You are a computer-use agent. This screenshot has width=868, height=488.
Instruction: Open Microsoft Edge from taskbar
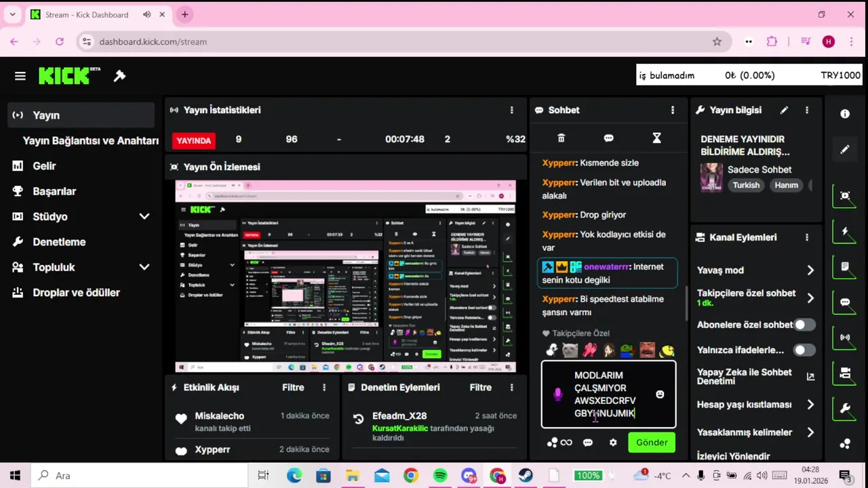click(x=294, y=476)
